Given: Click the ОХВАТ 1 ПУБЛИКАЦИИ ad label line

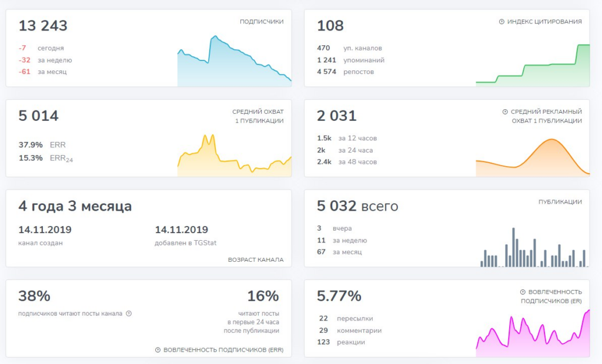Looking at the screenshot, I should click(547, 121).
